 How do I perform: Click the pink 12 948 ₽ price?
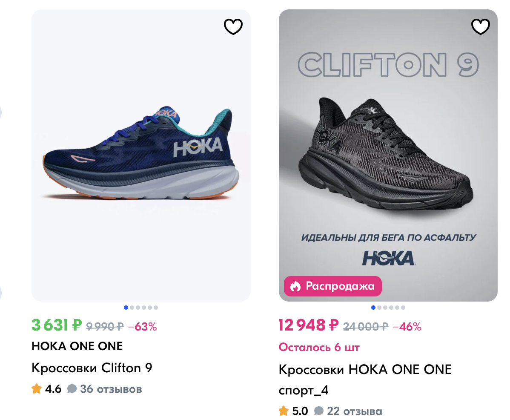click(308, 326)
